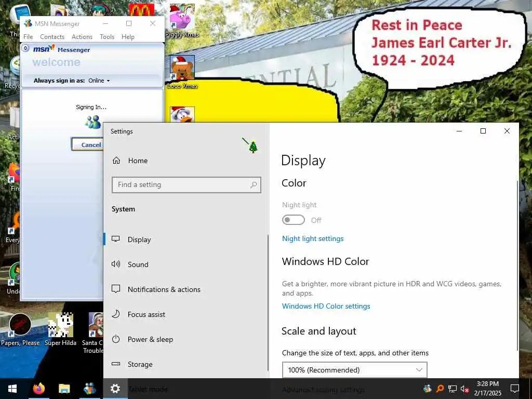Open the Help menu in MSN Messenger
This screenshot has height=399, width=532.
click(128, 37)
